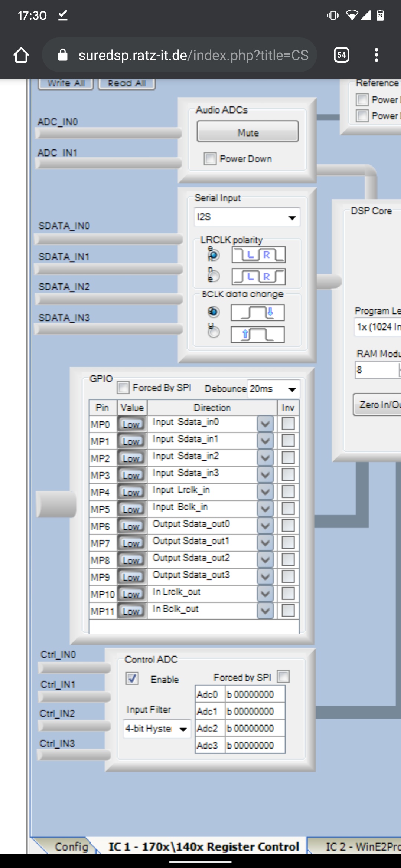Click the first LRCLK polarity waveform icon
The width and height of the screenshot is (401, 868).
click(x=258, y=255)
